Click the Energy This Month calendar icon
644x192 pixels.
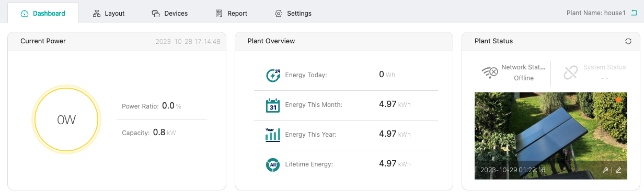(x=273, y=105)
